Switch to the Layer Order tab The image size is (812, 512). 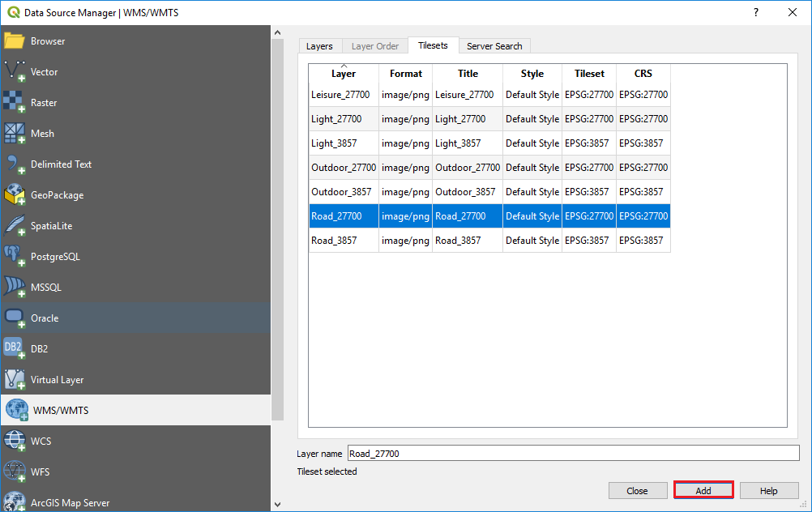374,45
